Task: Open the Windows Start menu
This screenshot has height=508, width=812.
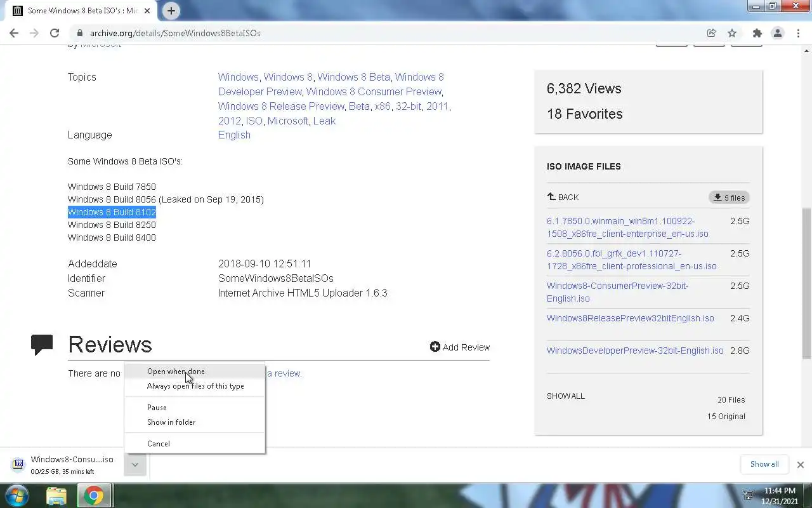Action: pos(17,495)
